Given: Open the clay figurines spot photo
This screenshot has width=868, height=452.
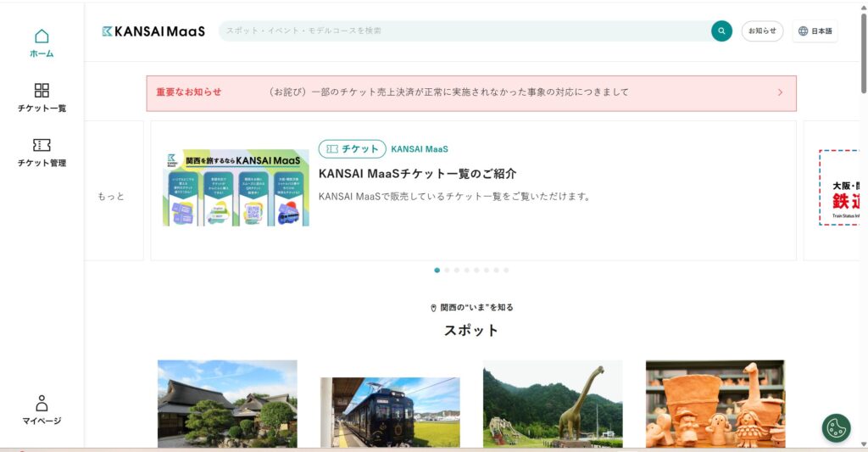Looking at the screenshot, I should point(715,404).
